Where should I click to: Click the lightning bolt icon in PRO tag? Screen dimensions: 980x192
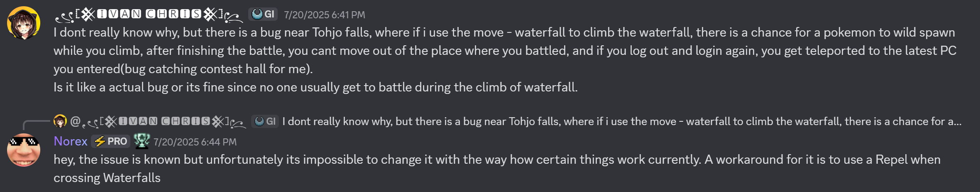point(100,142)
